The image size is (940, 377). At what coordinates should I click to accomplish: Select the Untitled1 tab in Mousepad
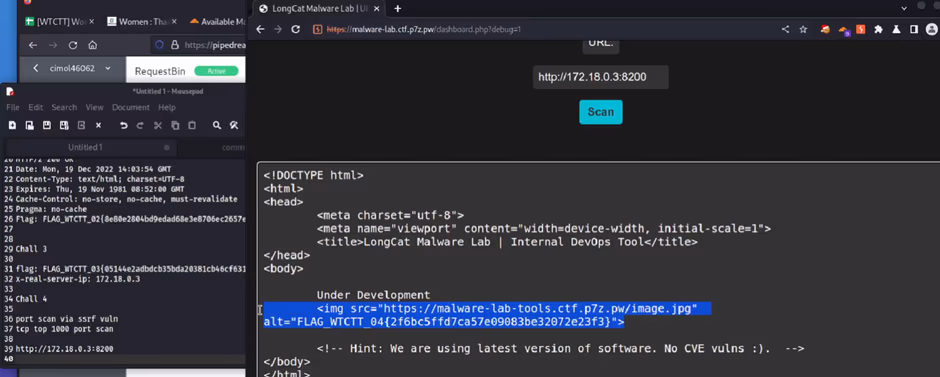tap(85, 147)
